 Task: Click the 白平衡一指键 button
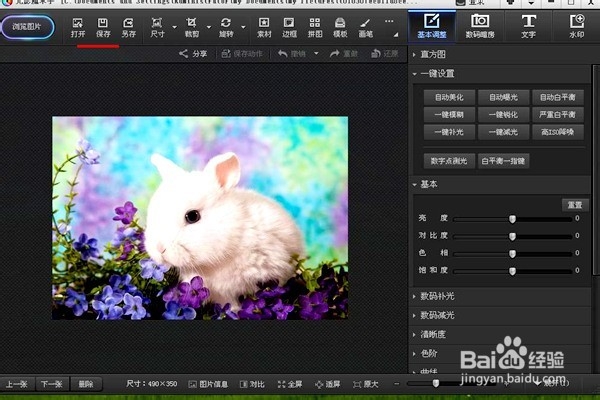(x=504, y=161)
